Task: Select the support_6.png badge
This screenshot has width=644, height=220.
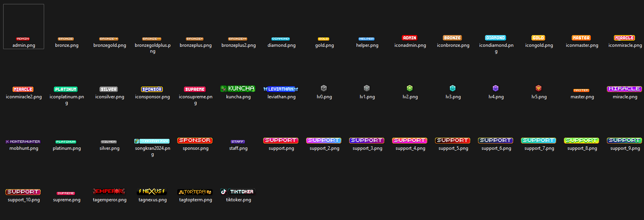Action: pos(496,140)
